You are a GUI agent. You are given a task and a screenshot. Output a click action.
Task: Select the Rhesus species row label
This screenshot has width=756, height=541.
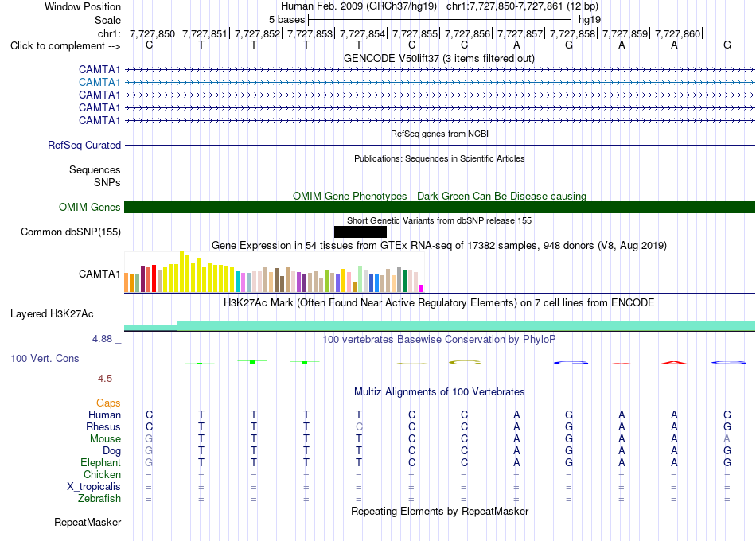[x=103, y=426]
